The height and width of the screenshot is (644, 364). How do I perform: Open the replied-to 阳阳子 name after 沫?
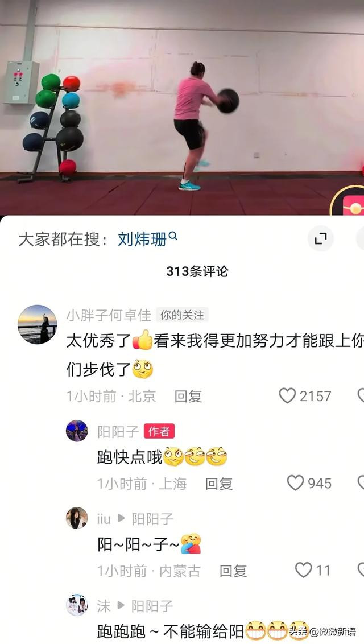click(152, 606)
